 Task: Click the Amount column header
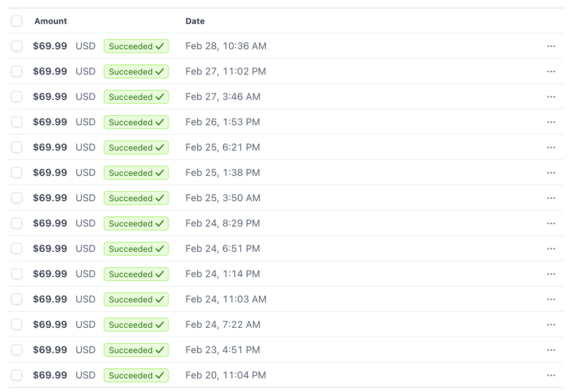(x=50, y=21)
